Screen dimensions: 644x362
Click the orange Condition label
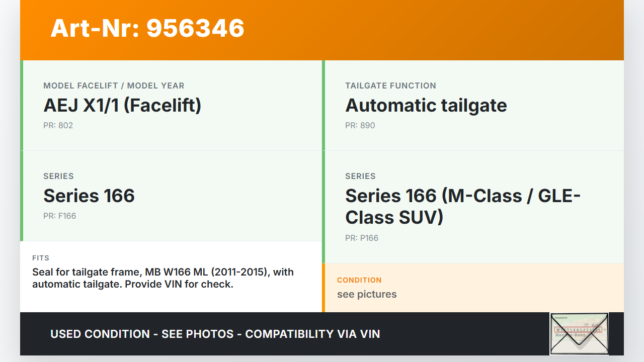click(x=359, y=280)
